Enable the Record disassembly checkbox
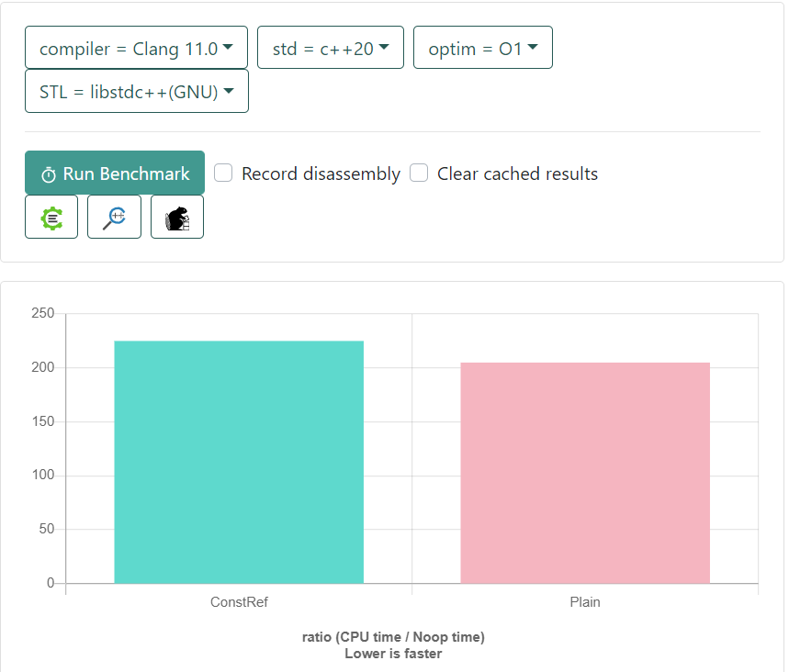 click(222, 174)
